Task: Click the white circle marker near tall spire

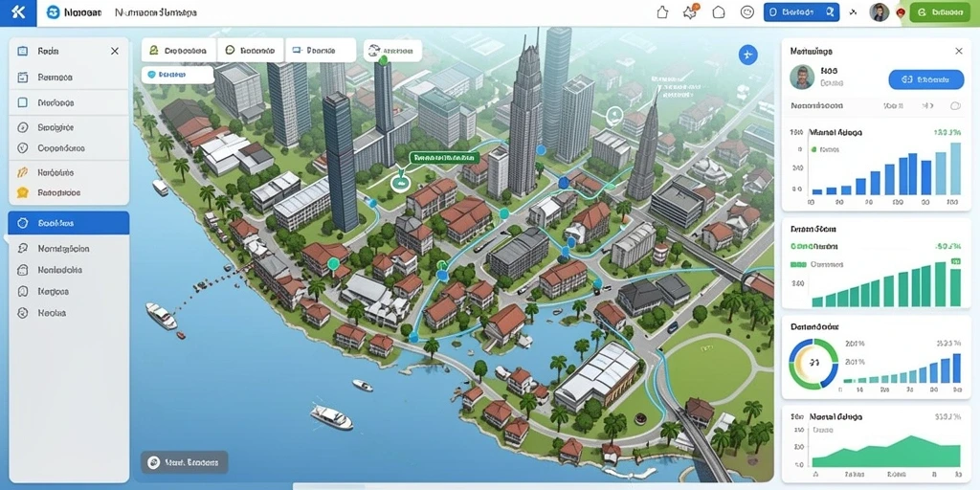Action: click(614, 115)
